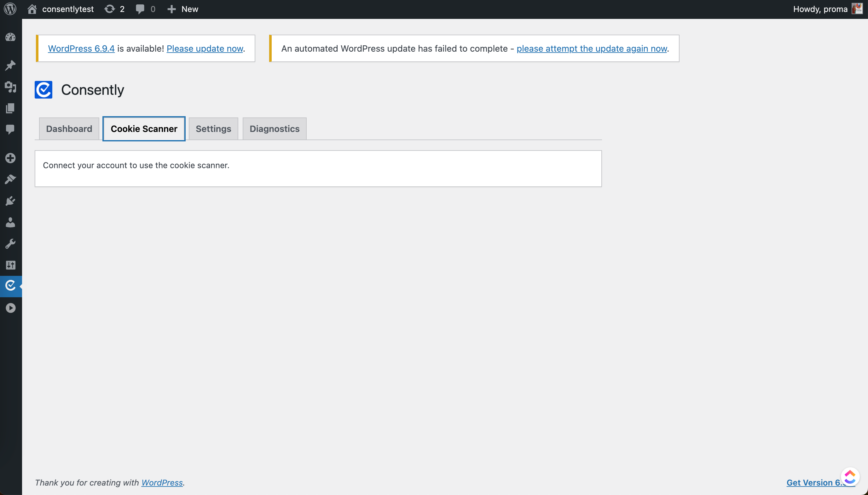
Task: Open Users via the person icon
Action: pyautogui.click(x=10, y=223)
